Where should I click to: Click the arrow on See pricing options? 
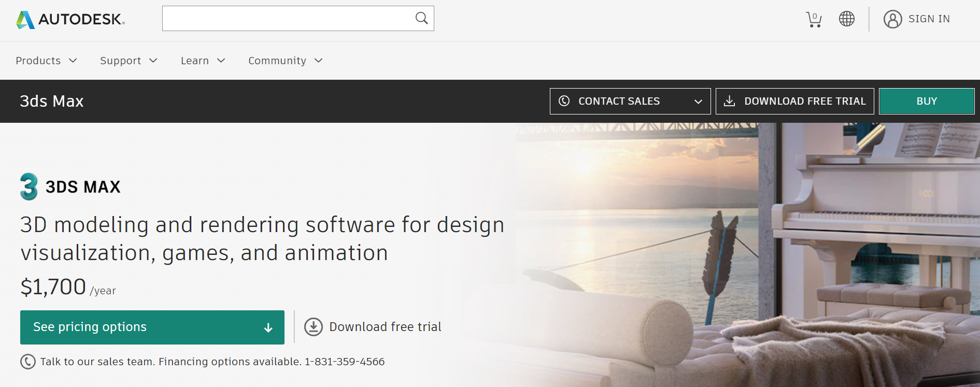(268, 327)
